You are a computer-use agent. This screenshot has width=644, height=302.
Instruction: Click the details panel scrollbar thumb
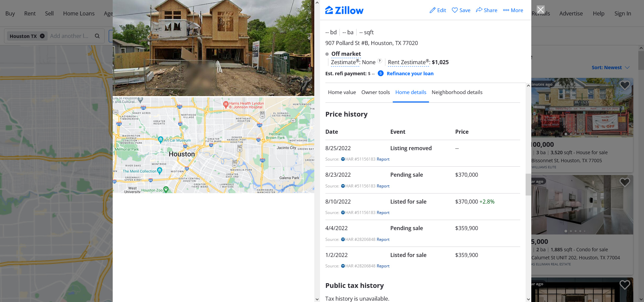(528, 184)
